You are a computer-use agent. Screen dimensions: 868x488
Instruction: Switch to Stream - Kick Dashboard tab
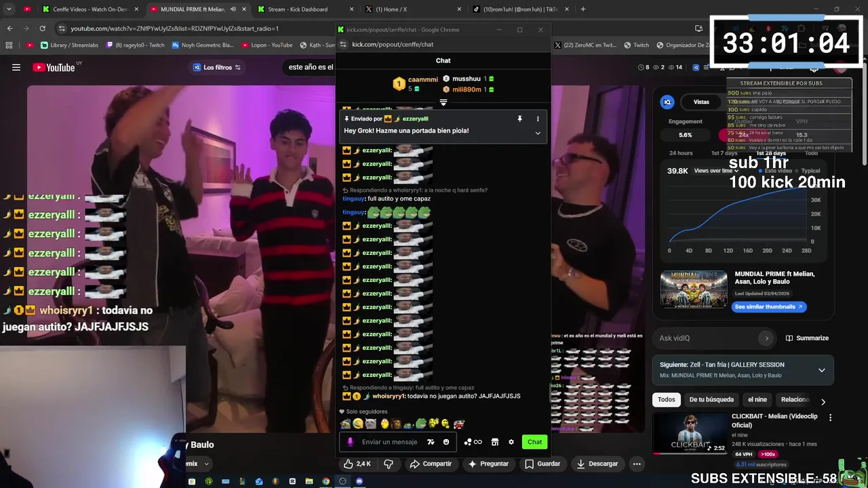pos(305,9)
